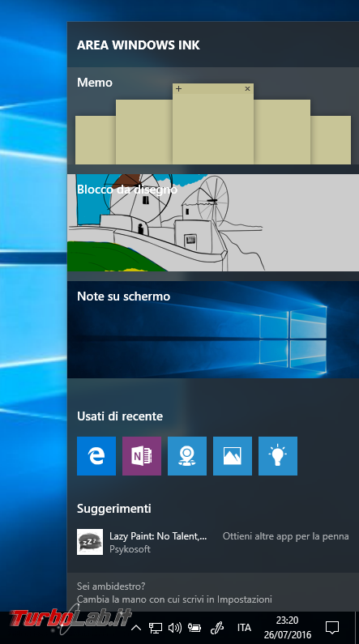Image resolution: width=359 pixels, height=644 pixels.
Task: Toggle the Windows Ink Workspace pen icon
Action: [216, 628]
